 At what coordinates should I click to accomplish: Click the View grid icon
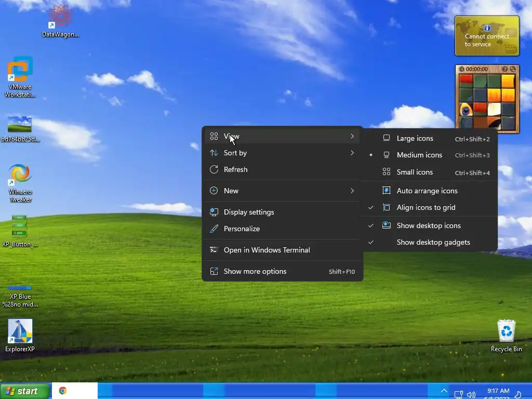(x=214, y=136)
